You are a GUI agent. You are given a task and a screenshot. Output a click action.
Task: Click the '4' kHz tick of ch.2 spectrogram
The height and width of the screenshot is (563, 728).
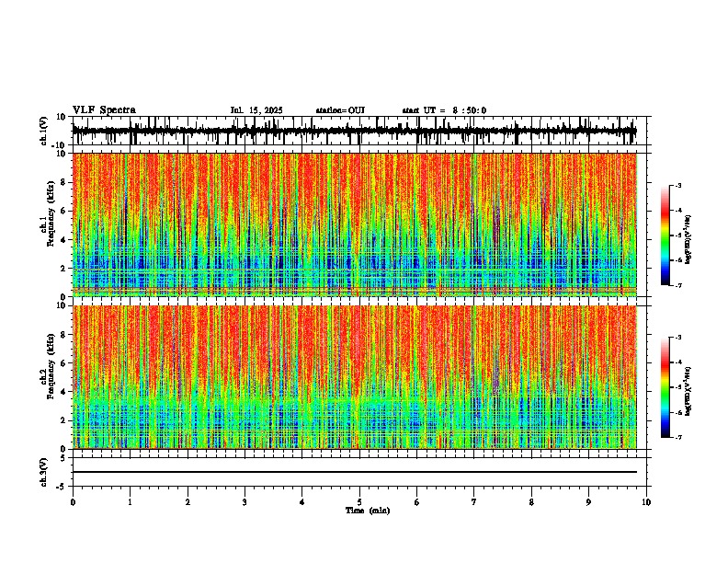tap(64, 392)
